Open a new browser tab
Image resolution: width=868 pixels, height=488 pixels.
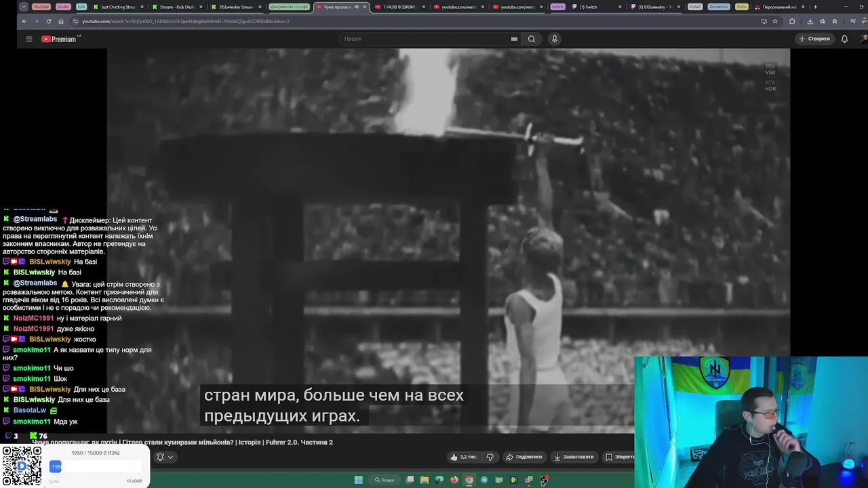coord(815,7)
